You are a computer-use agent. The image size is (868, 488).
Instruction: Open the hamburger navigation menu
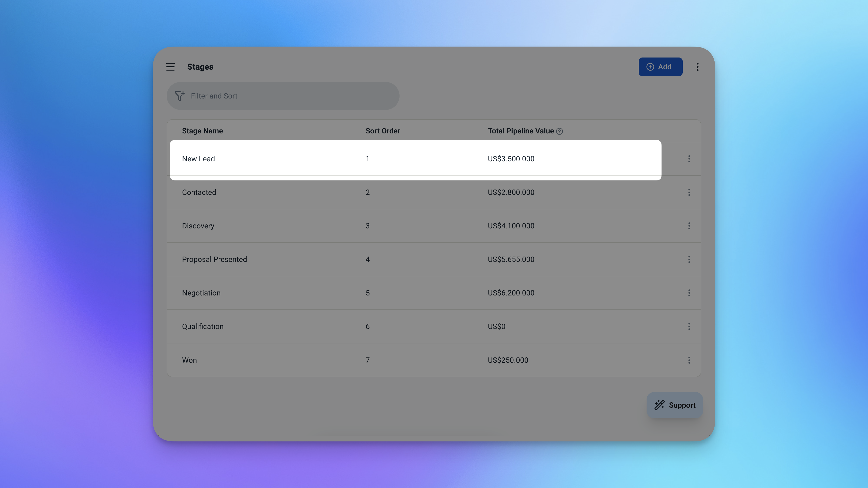coord(170,67)
